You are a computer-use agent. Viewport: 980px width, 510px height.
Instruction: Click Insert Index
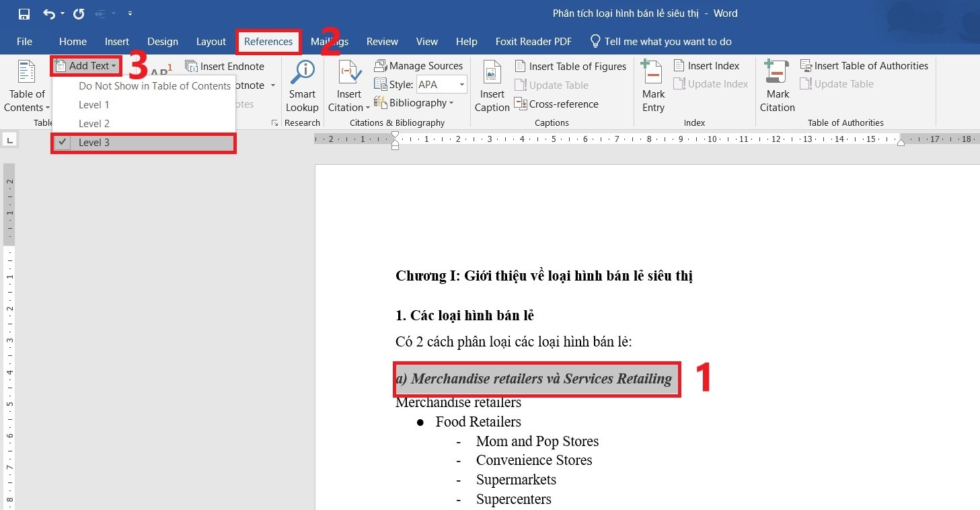(x=706, y=66)
